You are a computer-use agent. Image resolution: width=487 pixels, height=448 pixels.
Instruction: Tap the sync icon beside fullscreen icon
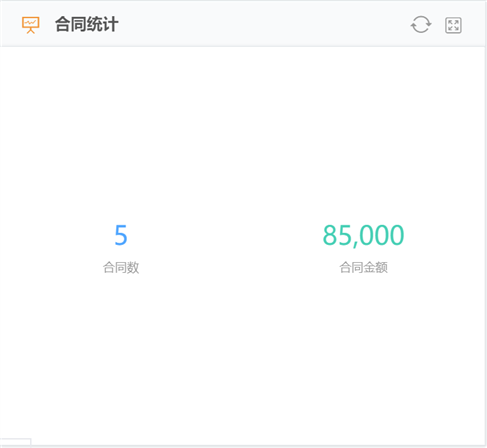point(421,25)
